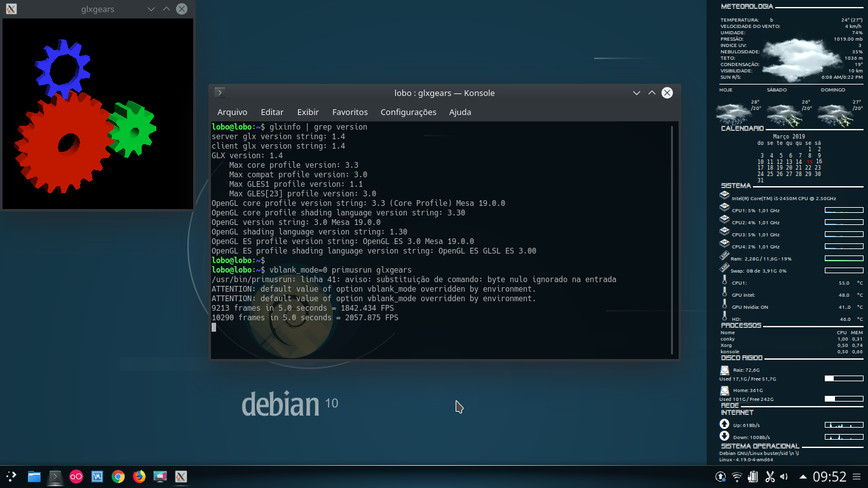The width and height of the screenshot is (868, 488).
Task: Select the Konsole icon in the taskbar
Action: coord(56,477)
